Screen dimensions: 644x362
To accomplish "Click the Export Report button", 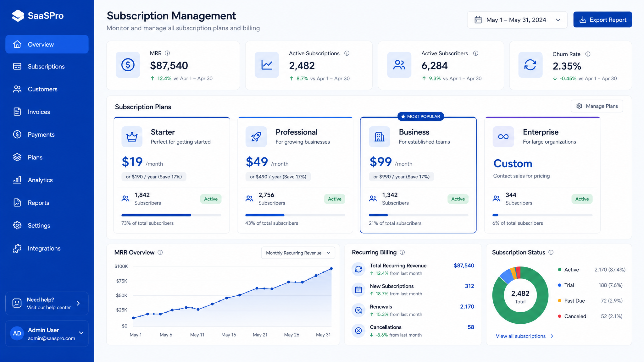I will (x=602, y=20).
